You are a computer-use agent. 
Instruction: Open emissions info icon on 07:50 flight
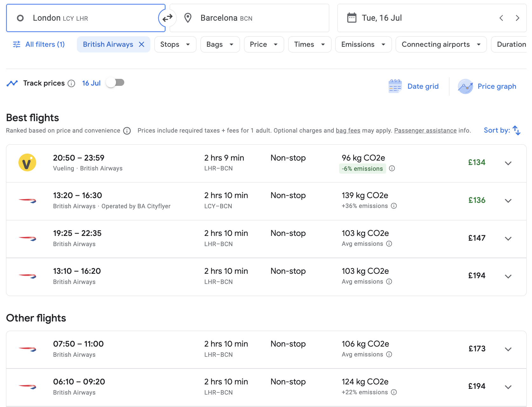[389, 354]
